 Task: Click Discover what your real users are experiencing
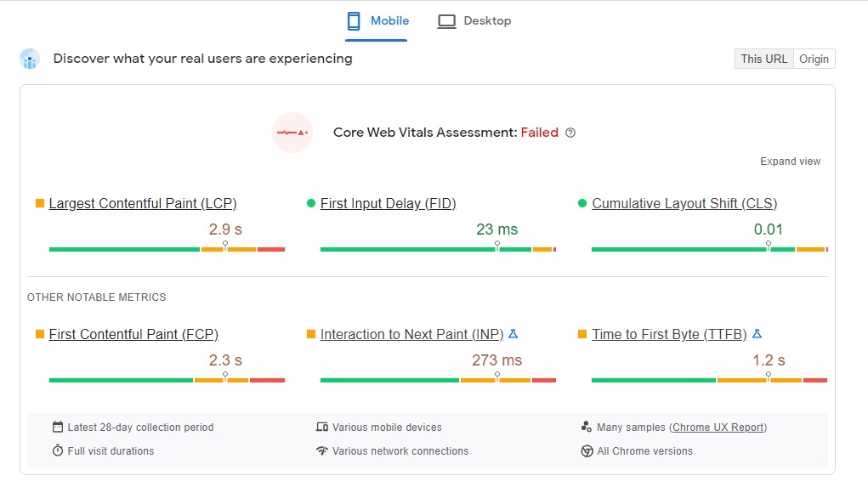click(202, 59)
